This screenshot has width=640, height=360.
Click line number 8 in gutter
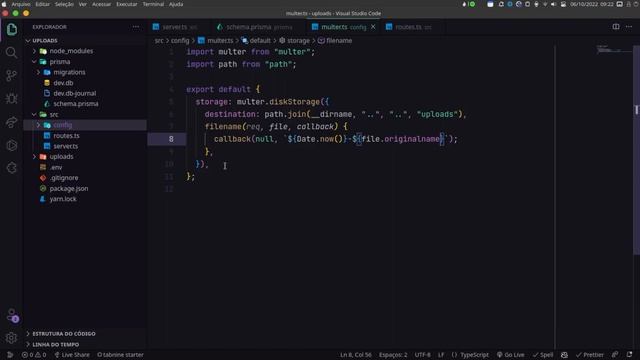171,139
